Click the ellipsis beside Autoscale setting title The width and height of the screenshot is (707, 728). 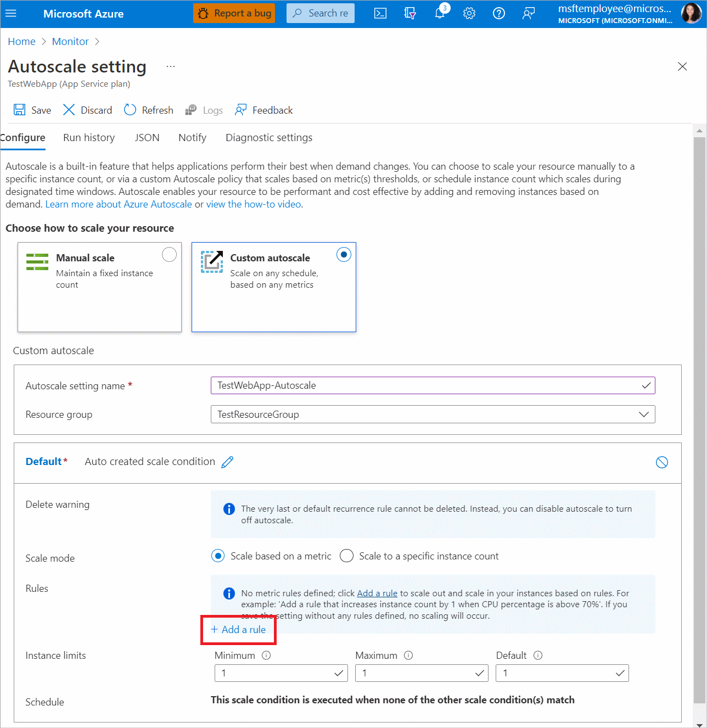[171, 66]
